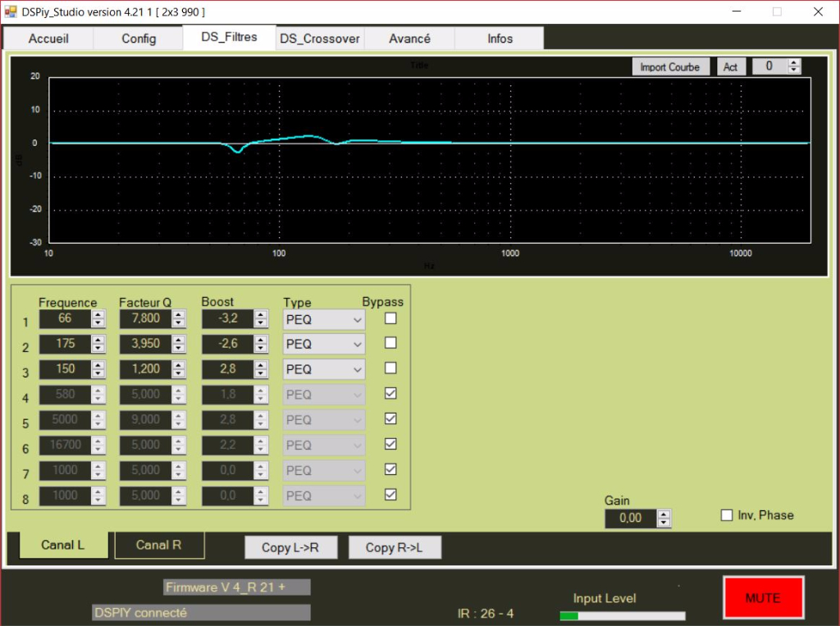Increase the Facteur Q value of filter 1
This screenshot has height=626, width=840.
pyautogui.click(x=180, y=314)
